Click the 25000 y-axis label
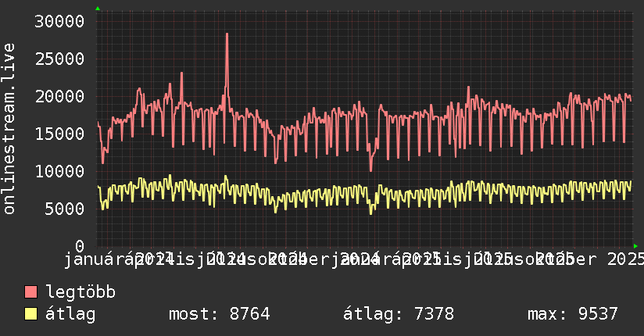 pyautogui.click(x=59, y=59)
